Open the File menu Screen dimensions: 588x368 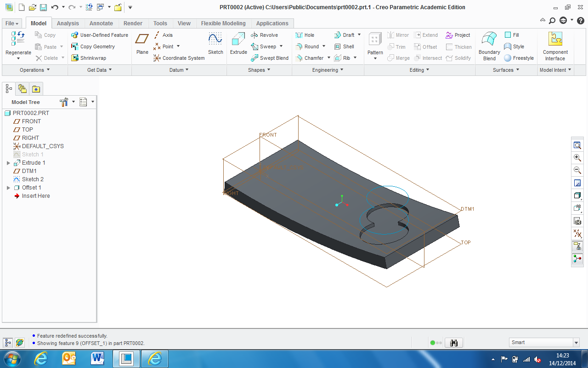click(12, 23)
